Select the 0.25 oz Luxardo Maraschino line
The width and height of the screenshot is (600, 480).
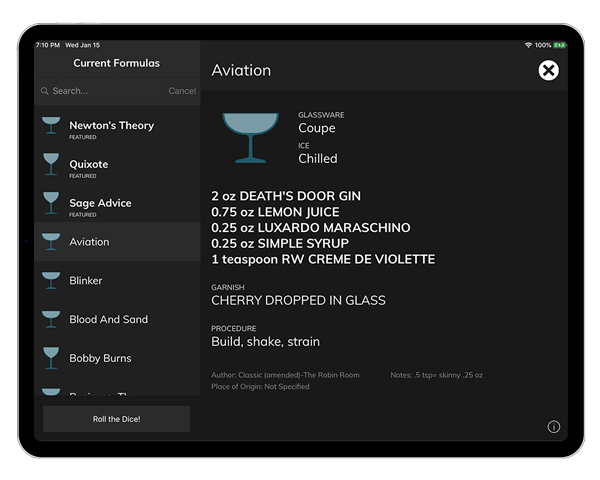(311, 228)
